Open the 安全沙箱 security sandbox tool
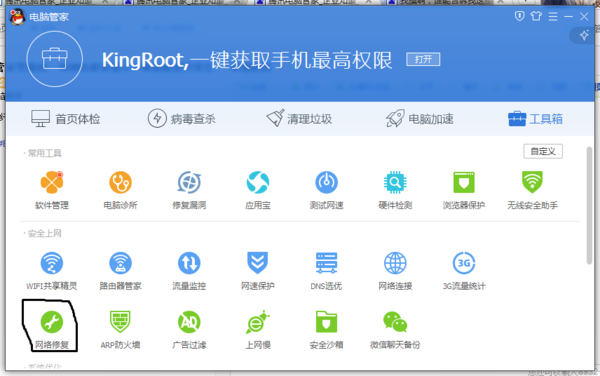 pos(326,330)
